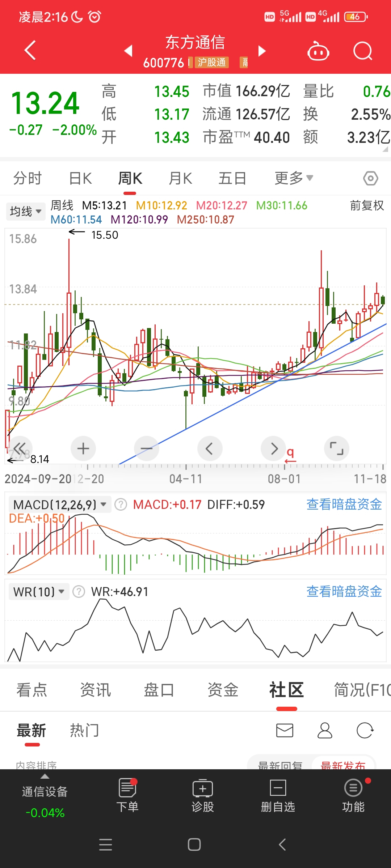Open 功能 functions menu icon
The width and height of the screenshot is (391, 868).
(353, 795)
